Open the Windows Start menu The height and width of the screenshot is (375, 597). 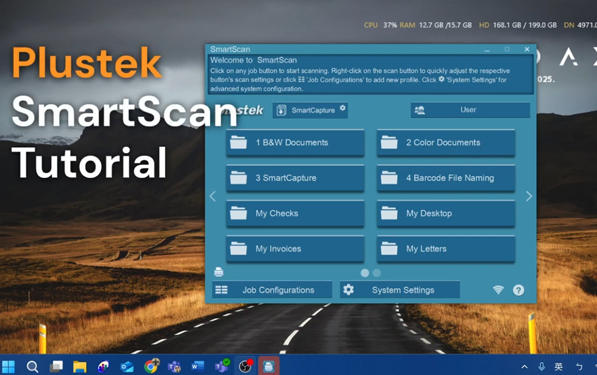[8, 367]
